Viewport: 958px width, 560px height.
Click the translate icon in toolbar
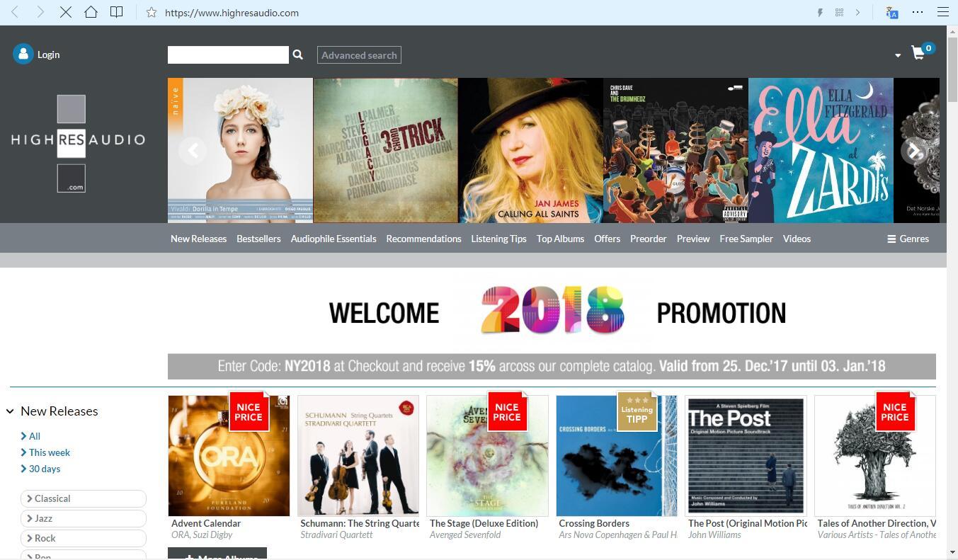click(x=891, y=12)
